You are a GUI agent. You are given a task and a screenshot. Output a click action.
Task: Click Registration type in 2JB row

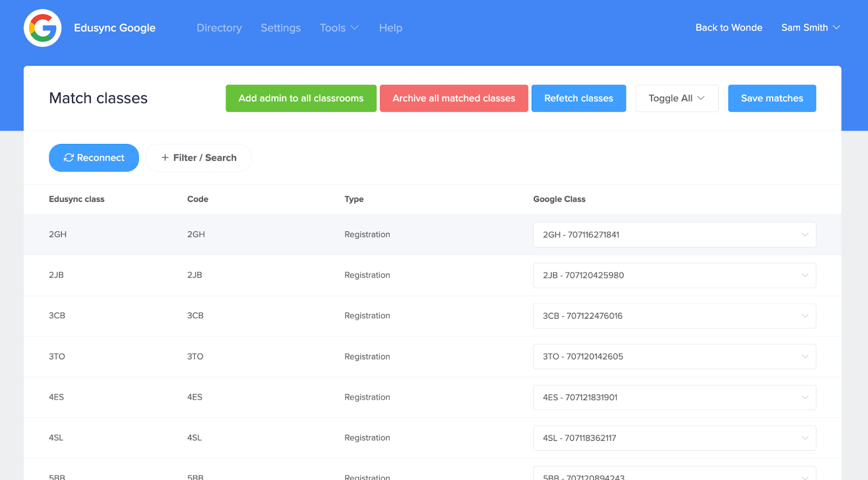367,275
